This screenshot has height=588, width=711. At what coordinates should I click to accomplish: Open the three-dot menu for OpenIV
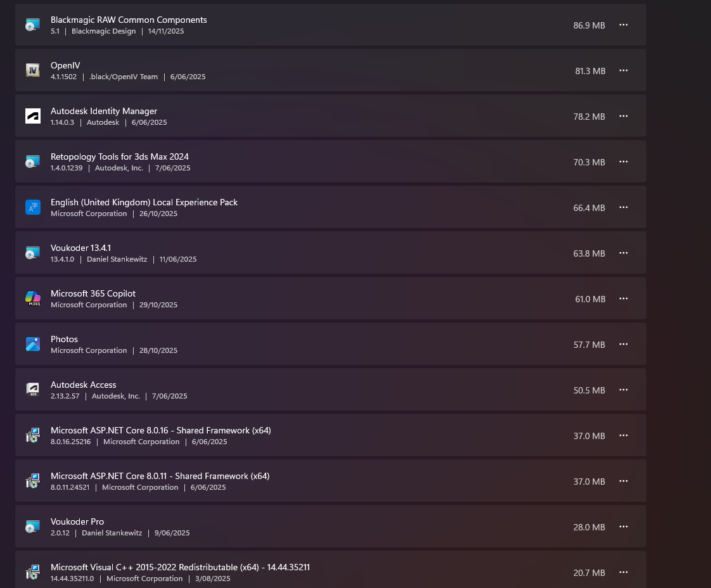click(x=624, y=70)
